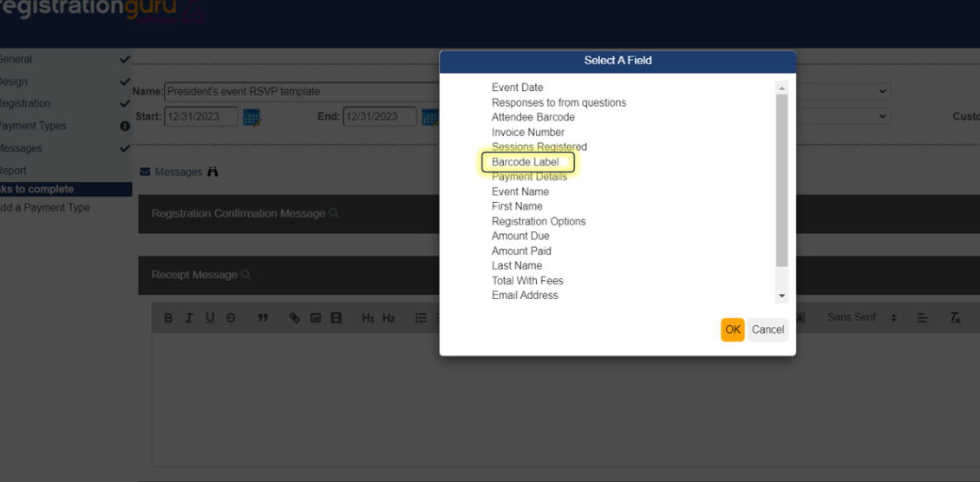Collapse the Receipt Message section

pyautogui.click(x=193, y=275)
